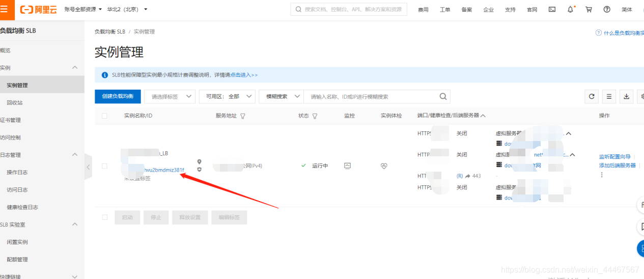The height and width of the screenshot is (279, 644).
Task: Click 创建负载均衡 button
Action: point(118,96)
